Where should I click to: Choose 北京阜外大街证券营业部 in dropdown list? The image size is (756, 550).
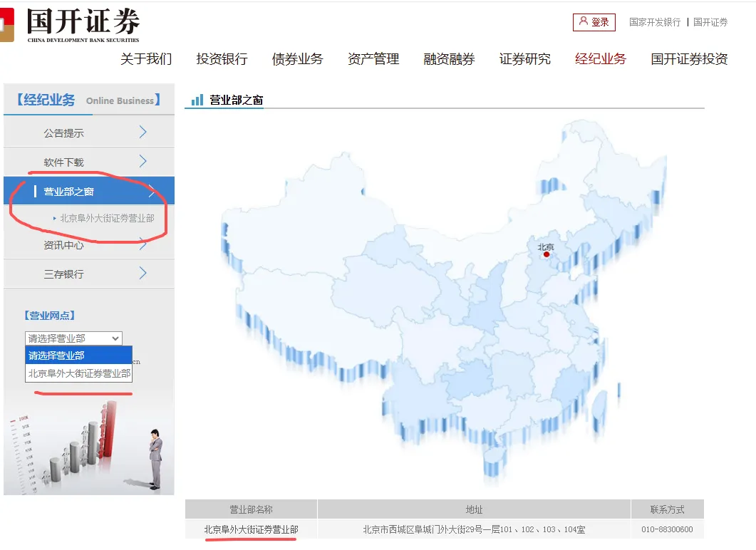click(x=78, y=373)
